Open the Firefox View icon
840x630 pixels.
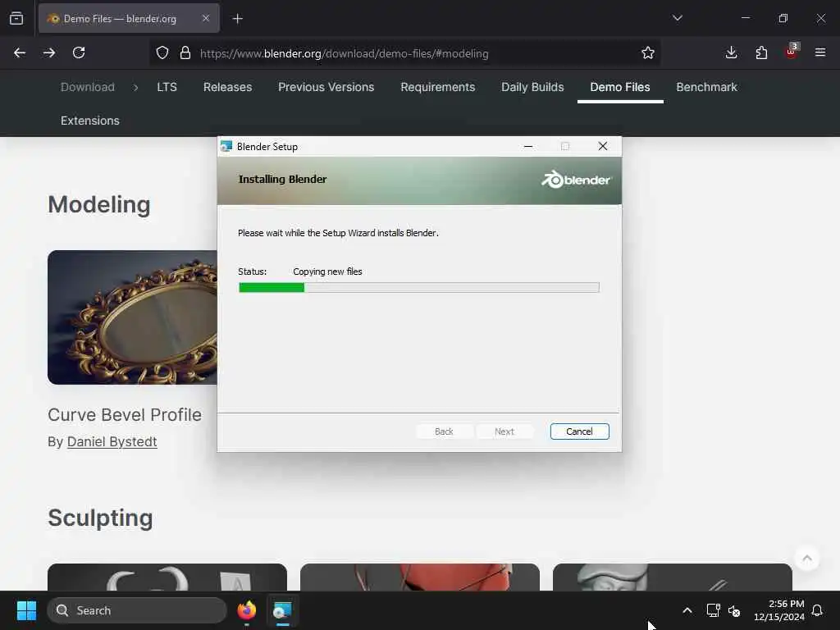[x=16, y=18]
